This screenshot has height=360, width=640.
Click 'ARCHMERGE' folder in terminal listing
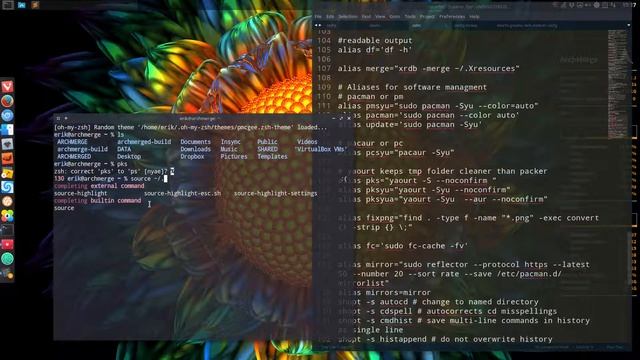72,142
